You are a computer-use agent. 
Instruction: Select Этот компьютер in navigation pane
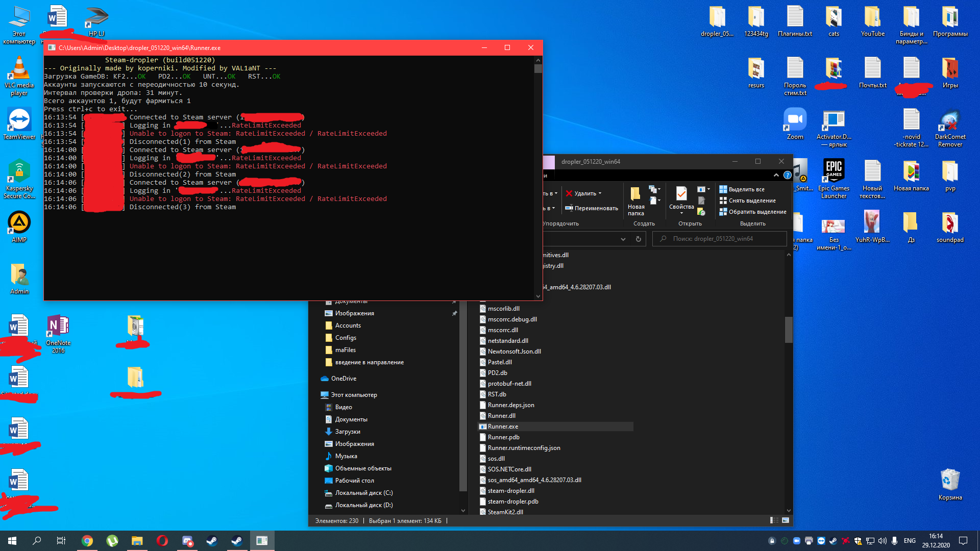[349, 395]
